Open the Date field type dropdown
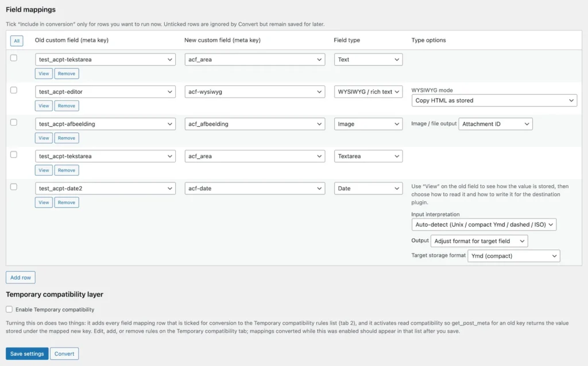The height and width of the screenshot is (366, 588). pos(368,188)
